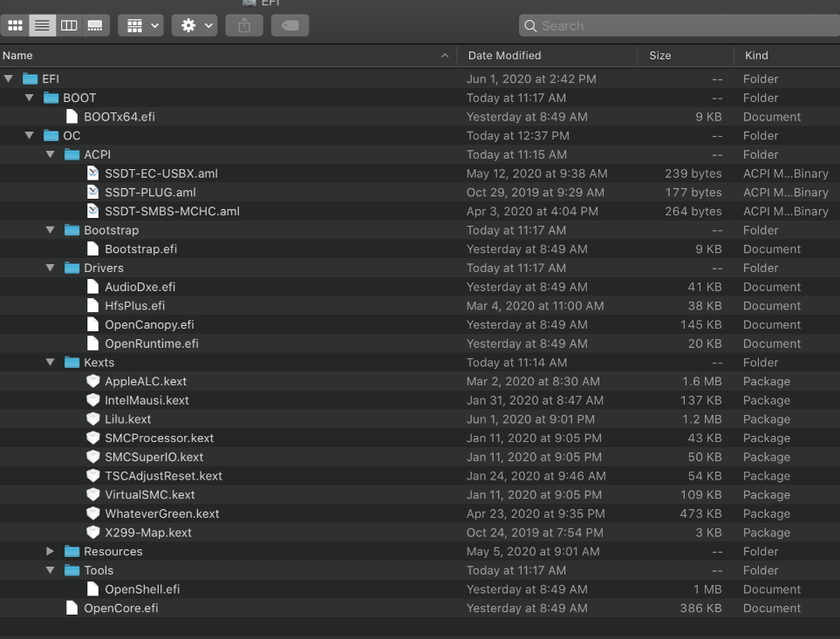Click the 386 KB size value

[700, 608]
